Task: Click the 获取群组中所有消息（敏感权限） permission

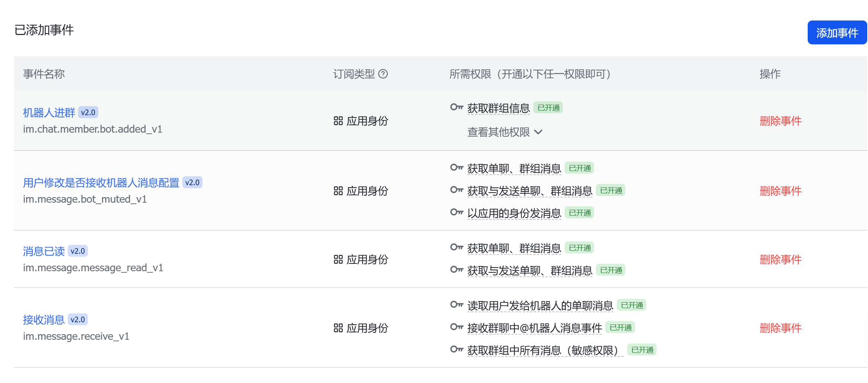Action: point(546,350)
